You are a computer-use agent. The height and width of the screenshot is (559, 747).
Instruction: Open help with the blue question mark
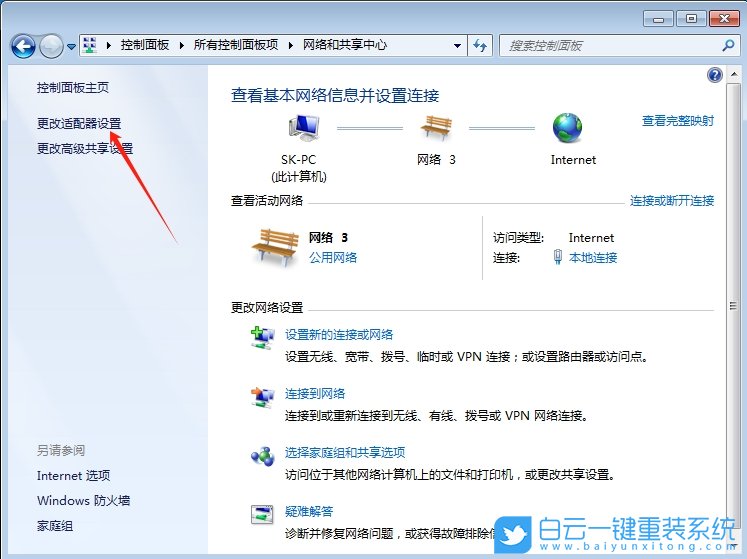[715, 75]
